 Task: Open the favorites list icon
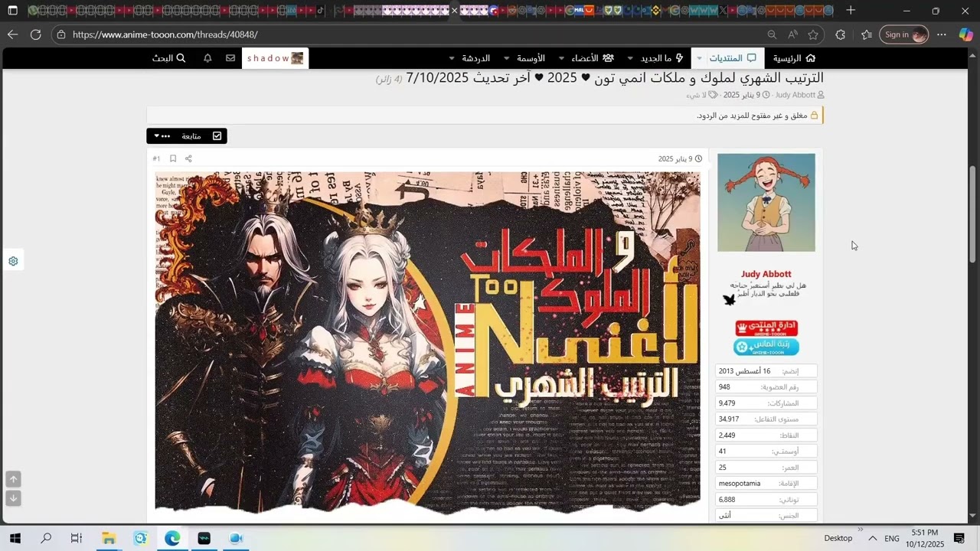(867, 34)
